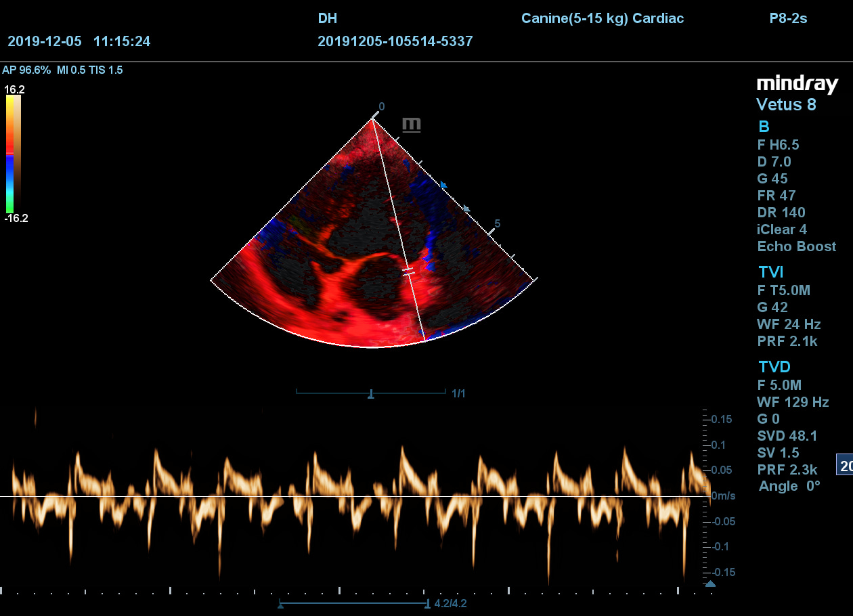Select the TVD mode parameter header
The image size is (853, 616).
[x=774, y=367]
